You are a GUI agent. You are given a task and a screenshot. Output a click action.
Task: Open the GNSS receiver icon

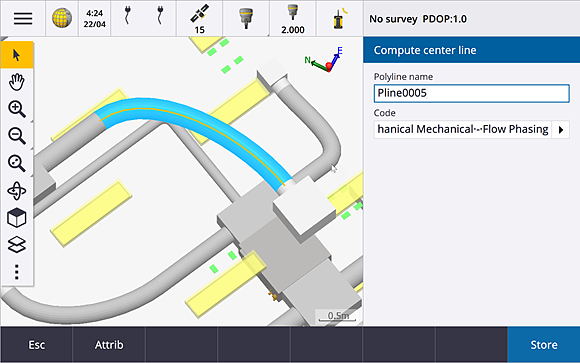[x=246, y=19]
